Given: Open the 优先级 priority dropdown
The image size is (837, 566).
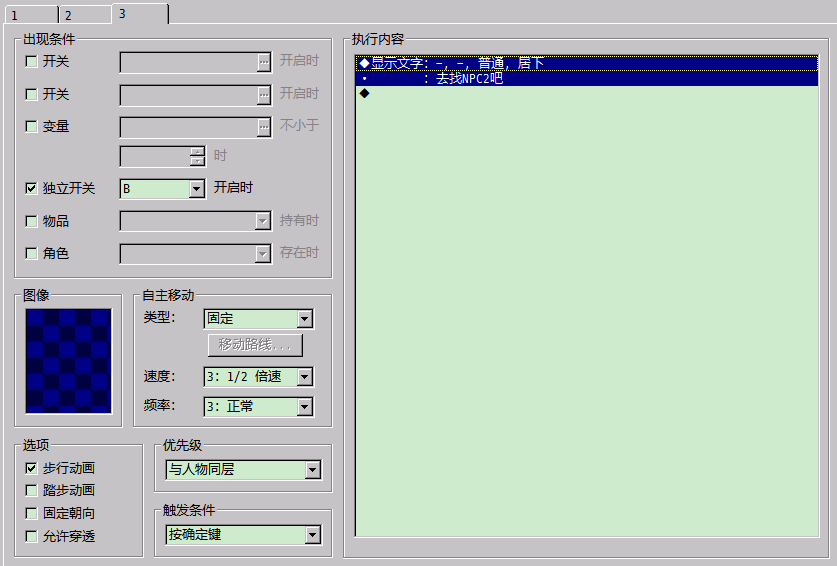Looking at the screenshot, I should tap(313, 470).
